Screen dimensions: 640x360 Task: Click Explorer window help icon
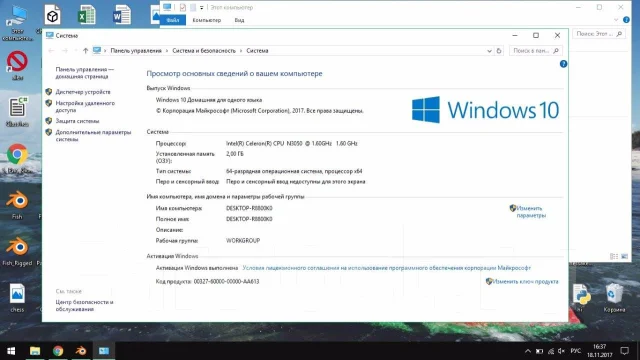(626, 20)
